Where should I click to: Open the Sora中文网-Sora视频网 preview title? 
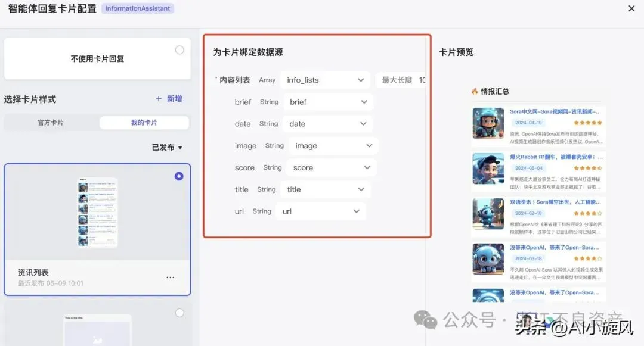(x=555, y=111)
